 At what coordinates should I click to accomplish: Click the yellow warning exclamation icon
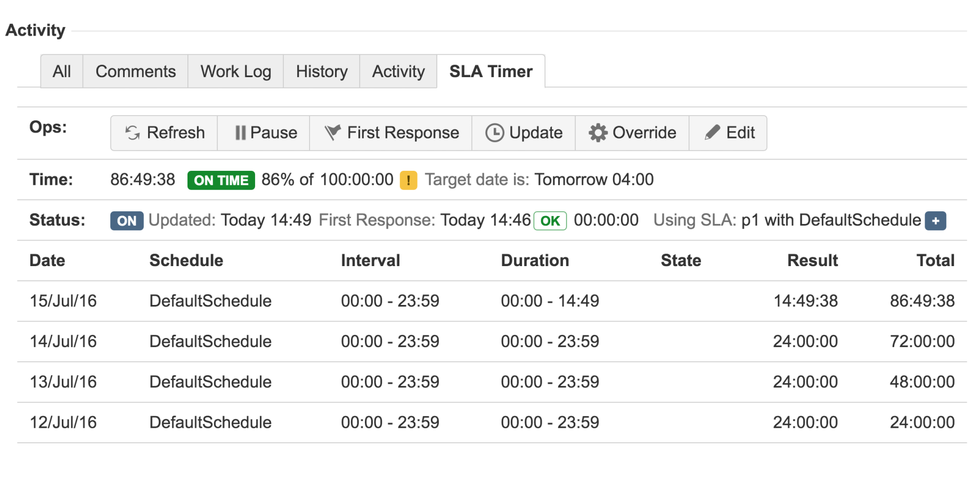pos(409,180)
